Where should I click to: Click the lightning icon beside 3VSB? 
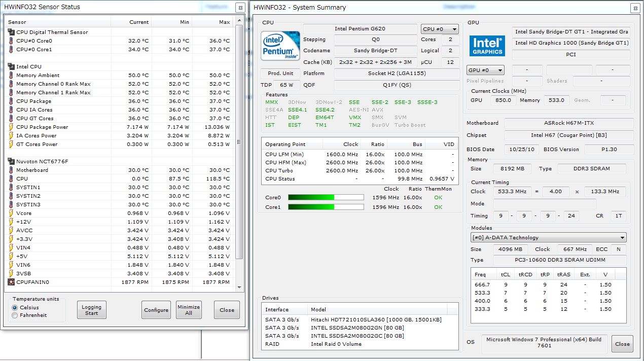point(11,273)
